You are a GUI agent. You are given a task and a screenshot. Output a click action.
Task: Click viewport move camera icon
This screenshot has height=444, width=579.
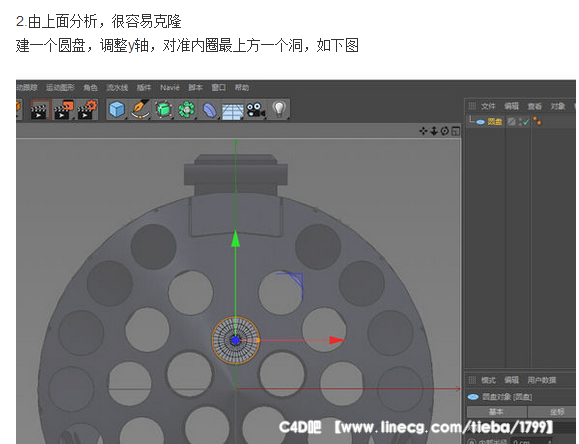coord(423,131)
